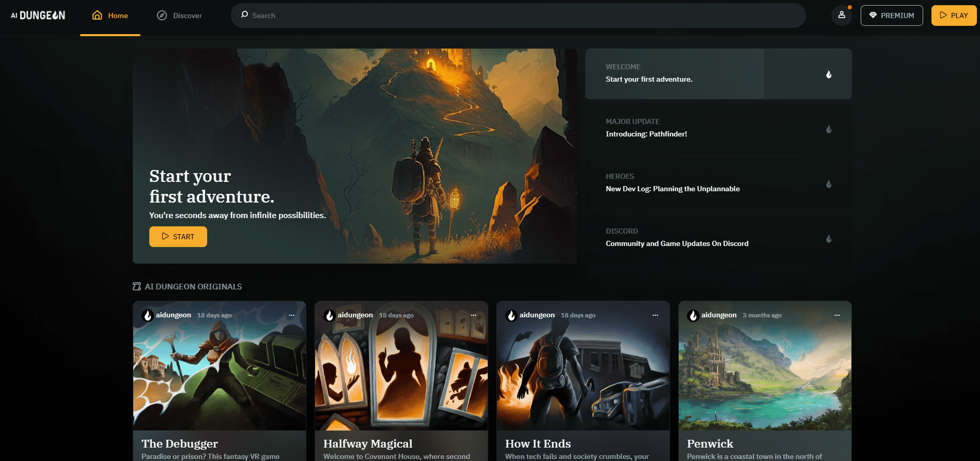Open more options on The Debugger card

pos(291,315)
